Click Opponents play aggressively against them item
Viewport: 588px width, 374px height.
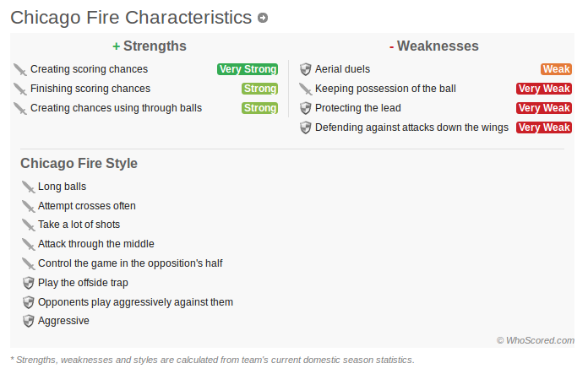pyautogui.click(x=135, y=302)
